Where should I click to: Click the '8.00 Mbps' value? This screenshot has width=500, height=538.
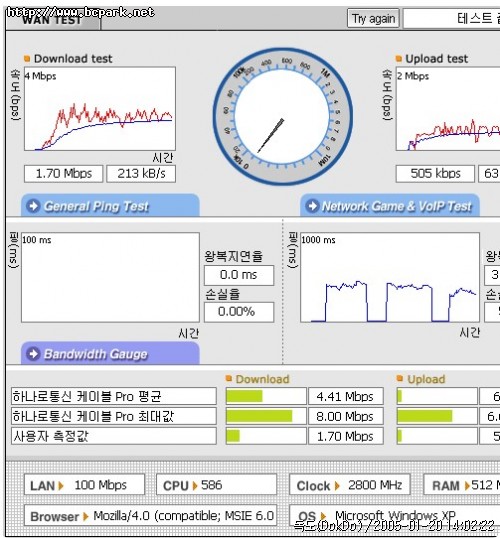tap(346, 416)
